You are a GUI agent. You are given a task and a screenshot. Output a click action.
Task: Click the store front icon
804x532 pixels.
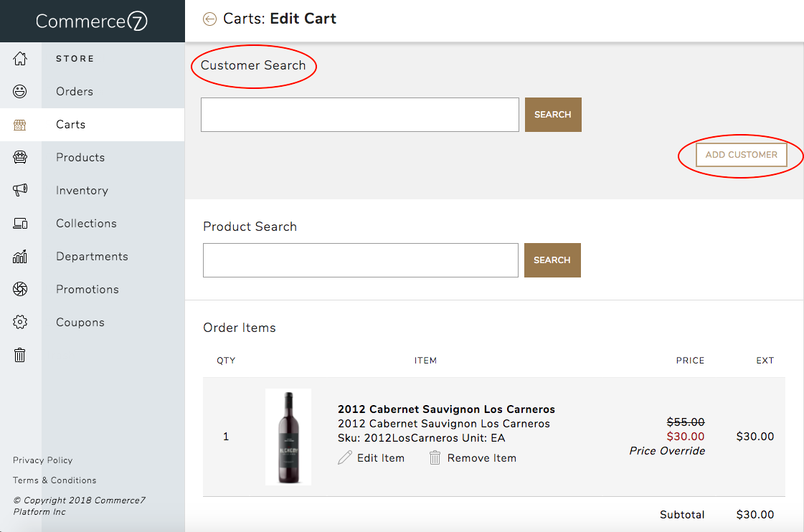coord(20,125)
